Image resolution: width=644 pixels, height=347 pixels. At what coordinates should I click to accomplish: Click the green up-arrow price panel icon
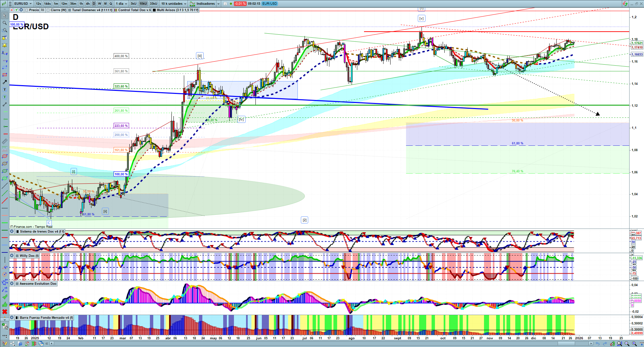[16, 10]
